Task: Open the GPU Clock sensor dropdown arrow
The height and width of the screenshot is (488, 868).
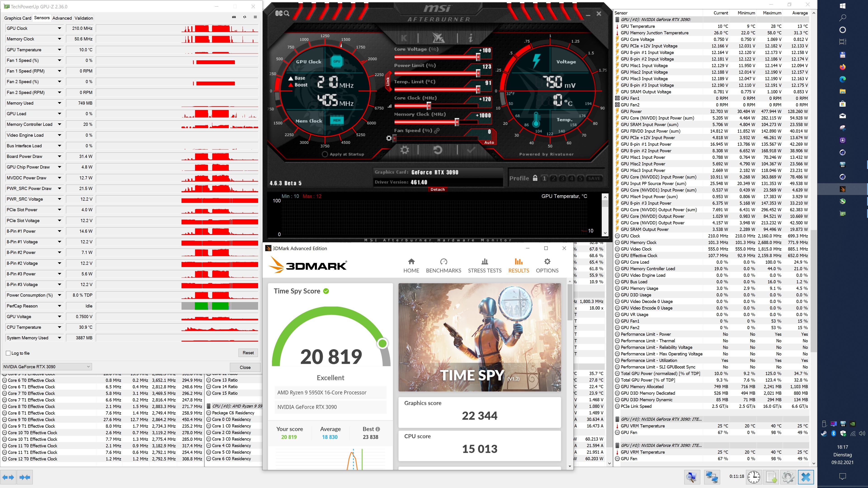Action: 59,28
